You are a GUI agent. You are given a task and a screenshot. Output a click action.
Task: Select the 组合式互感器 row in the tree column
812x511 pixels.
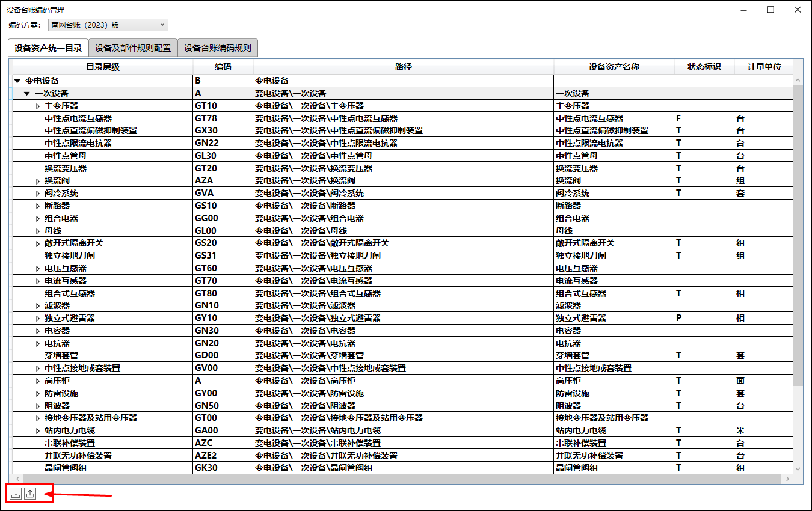click(70, 293)
